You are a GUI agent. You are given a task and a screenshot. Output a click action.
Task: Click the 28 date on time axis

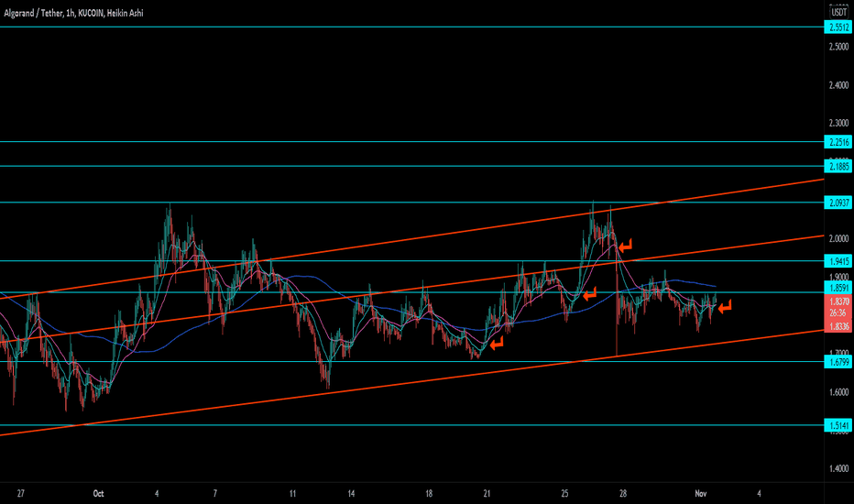623,494
